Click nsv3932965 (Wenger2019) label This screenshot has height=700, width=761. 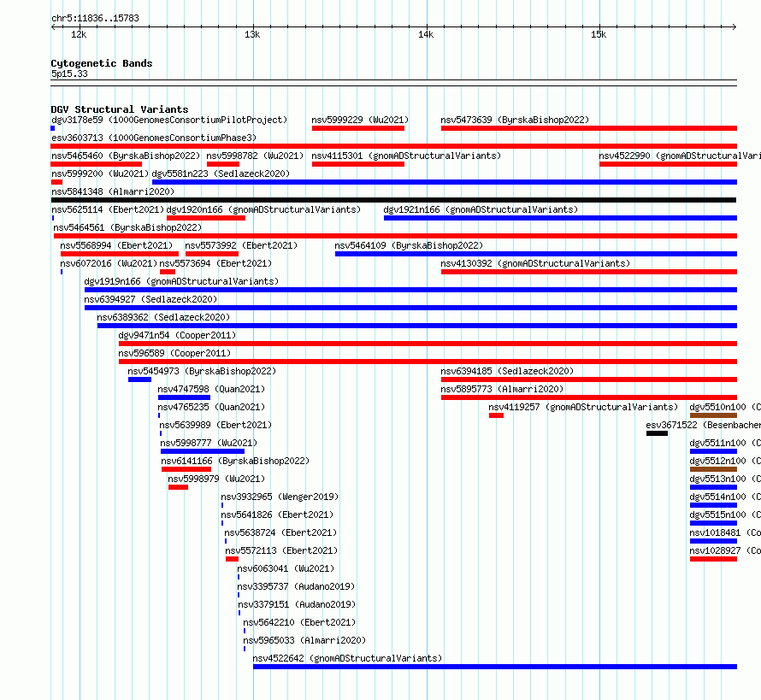280,497
